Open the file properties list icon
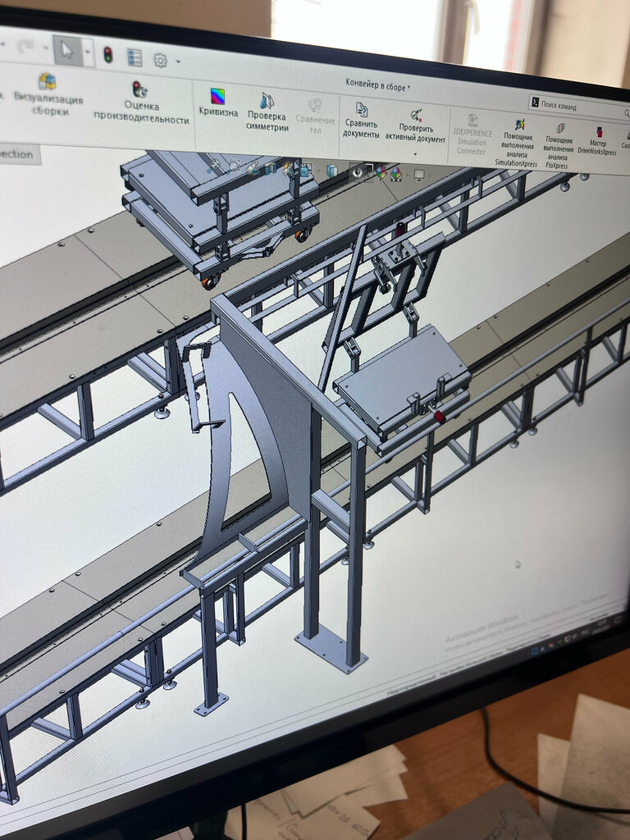 [x=134, y=57]
